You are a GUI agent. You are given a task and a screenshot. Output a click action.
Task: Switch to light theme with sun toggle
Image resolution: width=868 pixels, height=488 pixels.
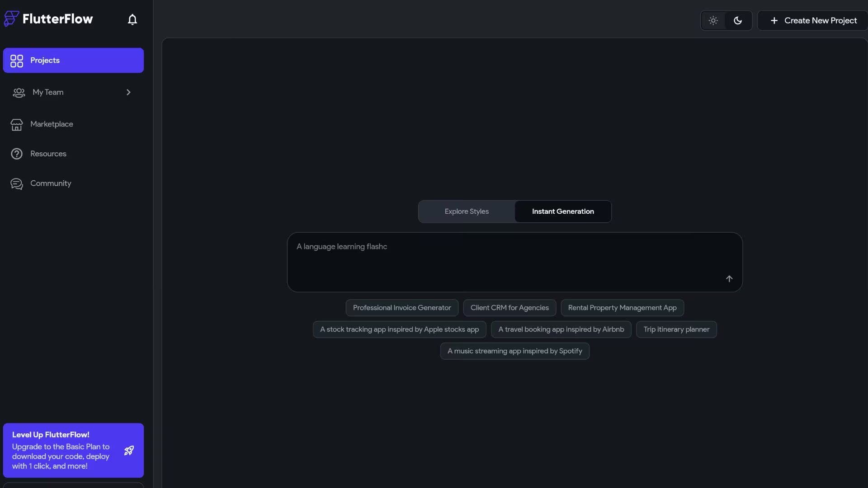[x=713, y=21]
